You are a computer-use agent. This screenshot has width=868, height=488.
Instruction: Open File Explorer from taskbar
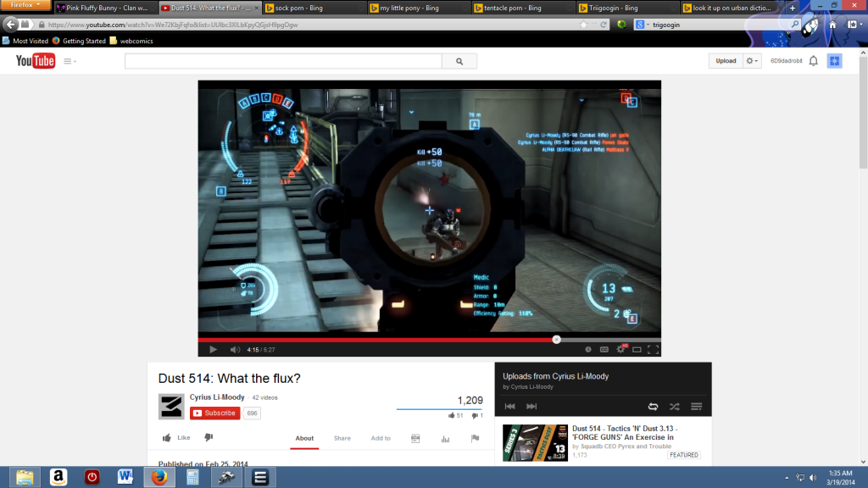click(x=25, y=477)
